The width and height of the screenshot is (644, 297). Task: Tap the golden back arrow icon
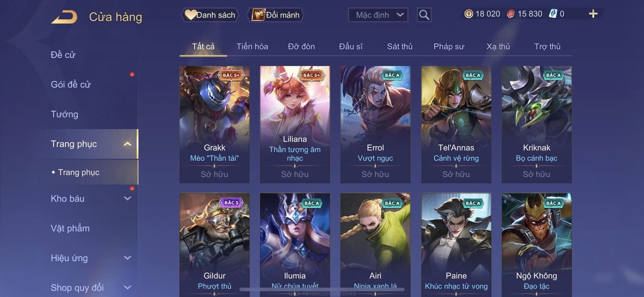tap(64, 17)
